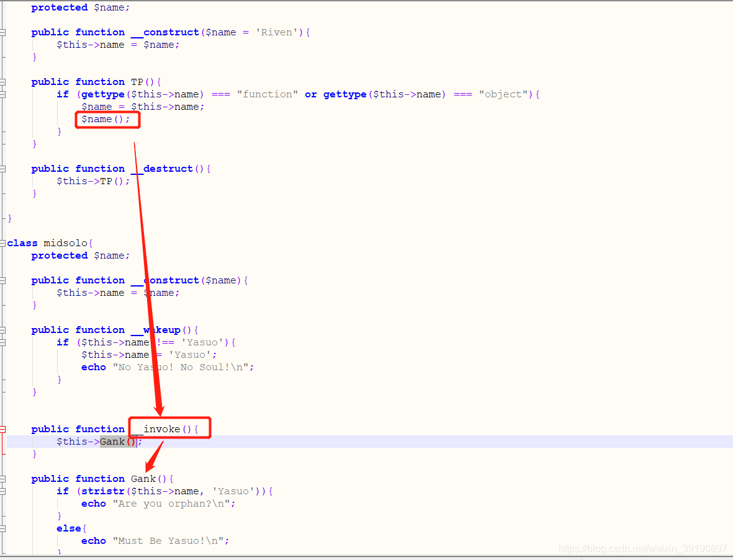
Task: Click the "object" string literal
Action: [503, 94]
